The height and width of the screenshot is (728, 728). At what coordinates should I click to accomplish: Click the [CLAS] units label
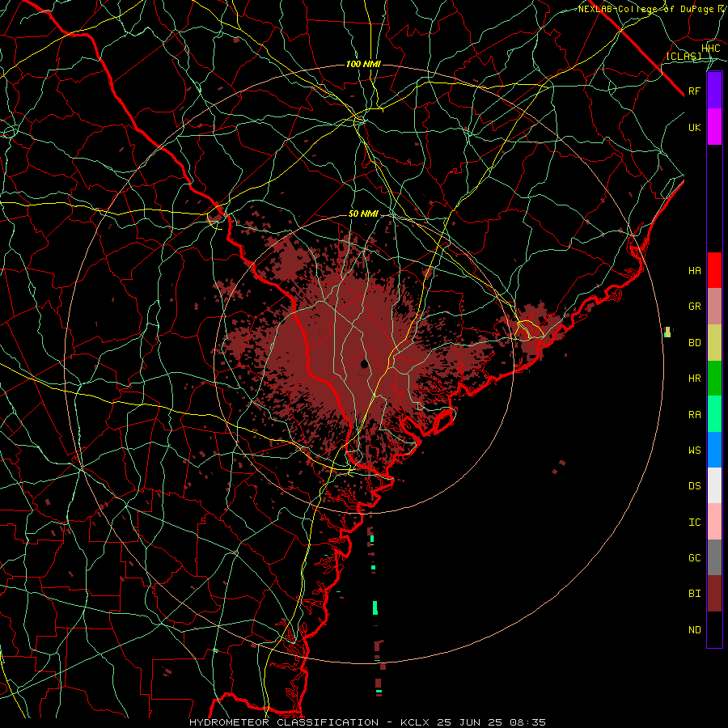684,56
